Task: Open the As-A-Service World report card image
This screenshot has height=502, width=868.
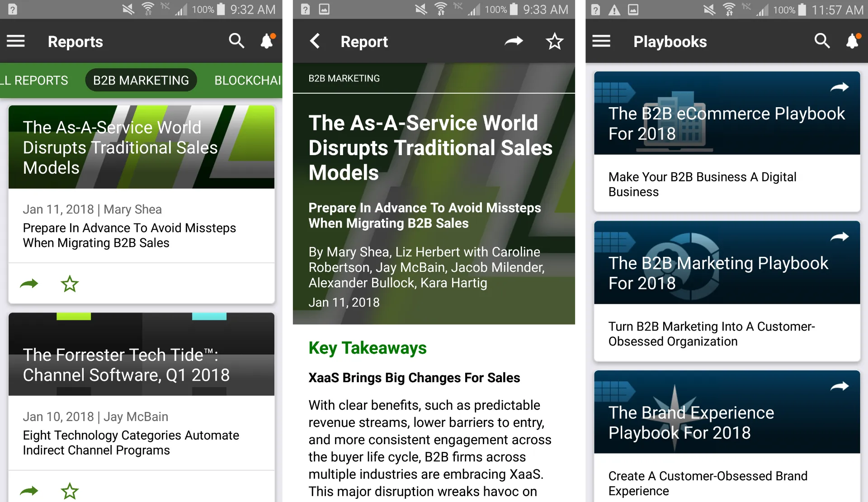Action: point(142,147)
